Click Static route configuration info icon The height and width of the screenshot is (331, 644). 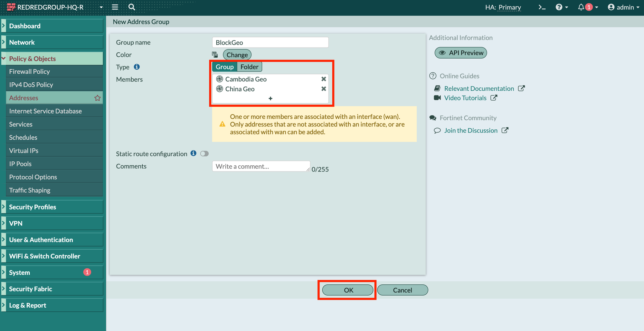193,153
